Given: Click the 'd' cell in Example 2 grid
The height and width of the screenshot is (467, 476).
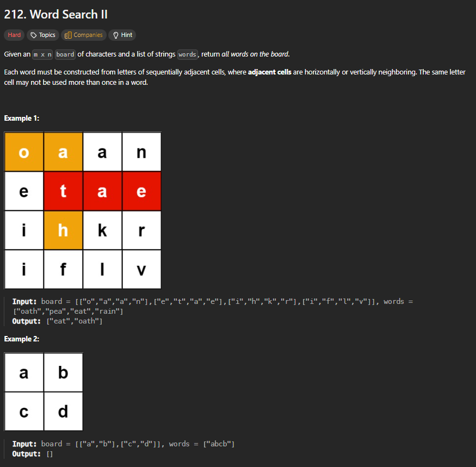Looking at the screenshot, I should coord(63,412).
